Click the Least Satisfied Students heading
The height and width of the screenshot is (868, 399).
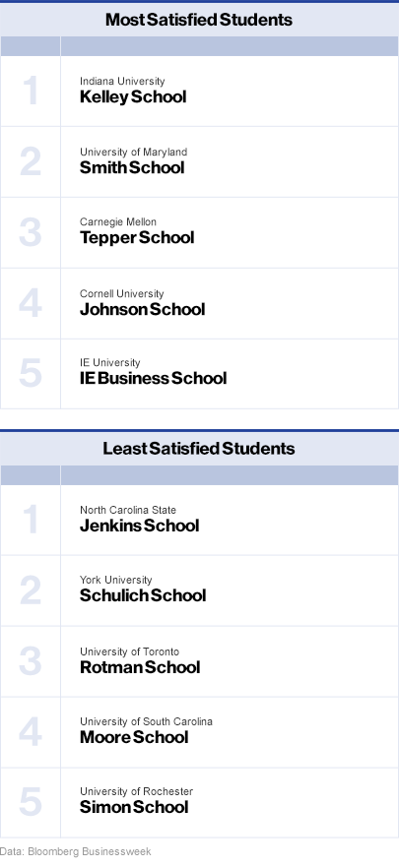click(199, 449)
